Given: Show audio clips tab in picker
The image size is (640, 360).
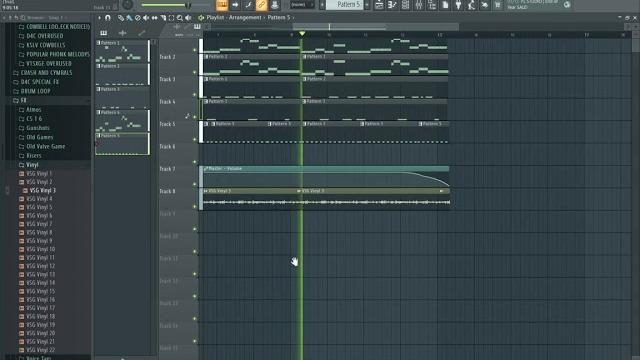Looking at the screenshot, I should point(122,33).
